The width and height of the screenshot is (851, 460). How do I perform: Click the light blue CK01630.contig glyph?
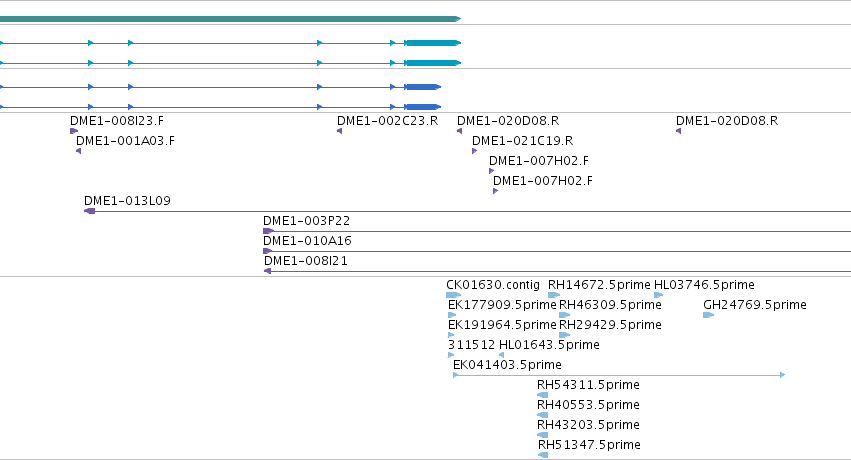453,295
